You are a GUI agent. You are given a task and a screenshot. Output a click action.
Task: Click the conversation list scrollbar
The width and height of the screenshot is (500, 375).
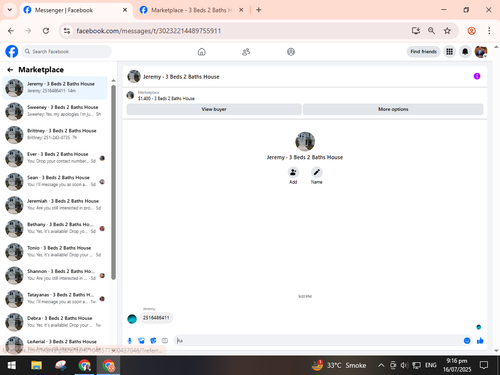pyautogui.click(x=113, y=182)
